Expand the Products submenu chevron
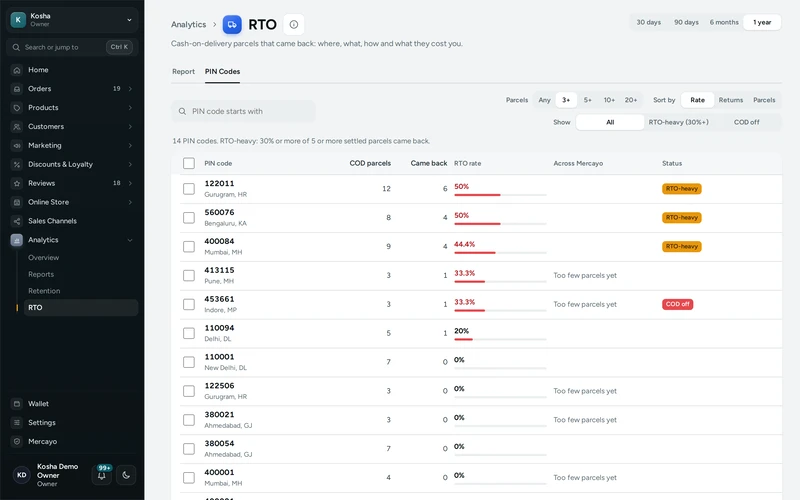The height and width of the screenshot is (500, 800). [x=130, y=108]
